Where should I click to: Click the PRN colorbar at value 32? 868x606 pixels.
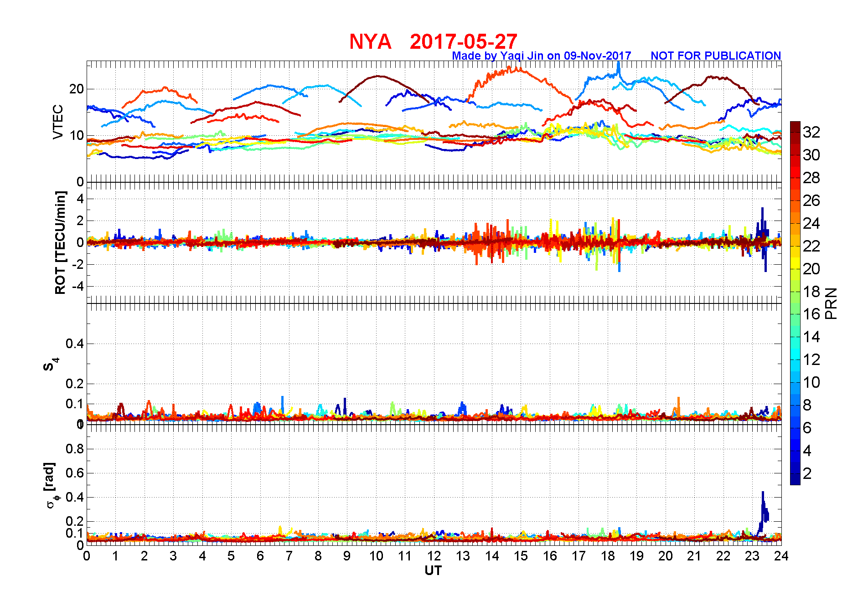(x=795, y=132)
